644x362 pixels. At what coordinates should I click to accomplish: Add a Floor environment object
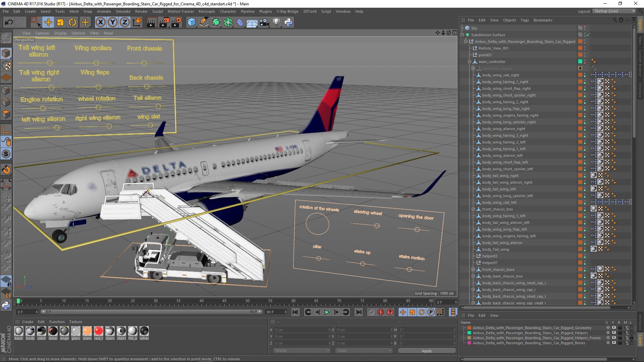pyautogui.click(x=252, y=22)
